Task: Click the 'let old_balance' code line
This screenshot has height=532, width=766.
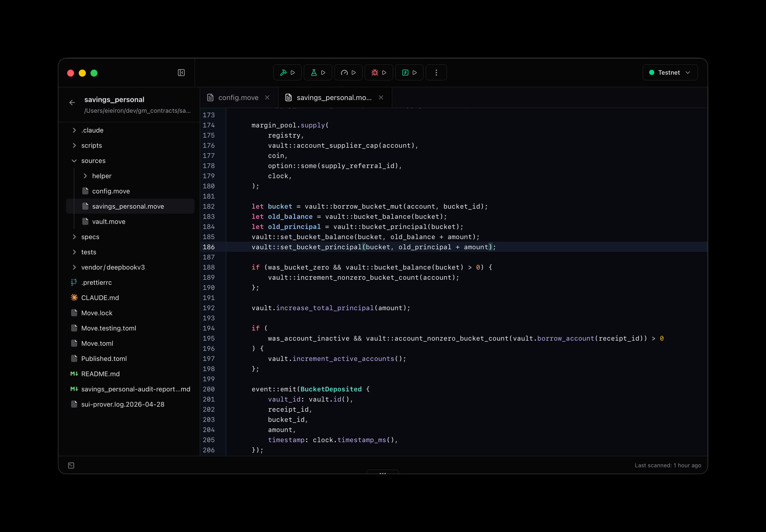Action: tap(349, 217)
